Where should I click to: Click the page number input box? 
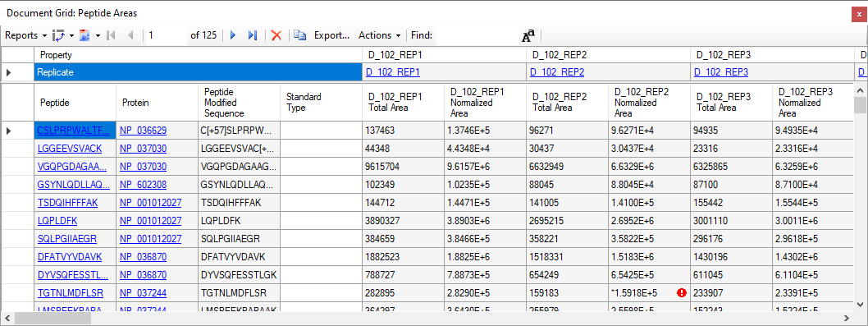click(166, 35)
